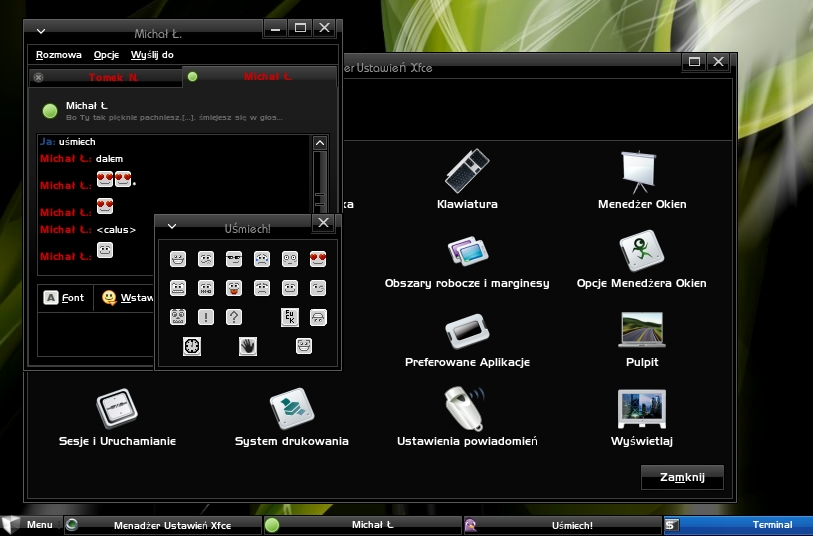Open Pulpit desktop settings
This screenshot has height=536, width=813.
[642, 340]
